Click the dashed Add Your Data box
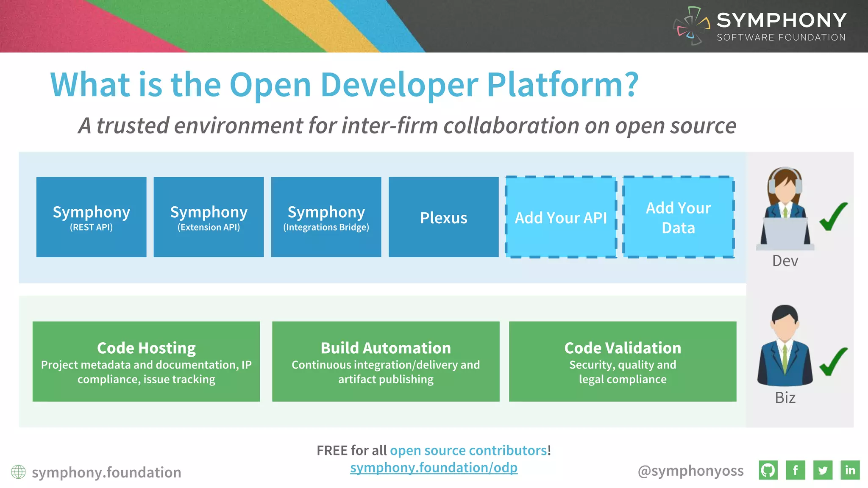Image resolution: width=868 pixels, height=488 pixels. click(x=678, y=217)
